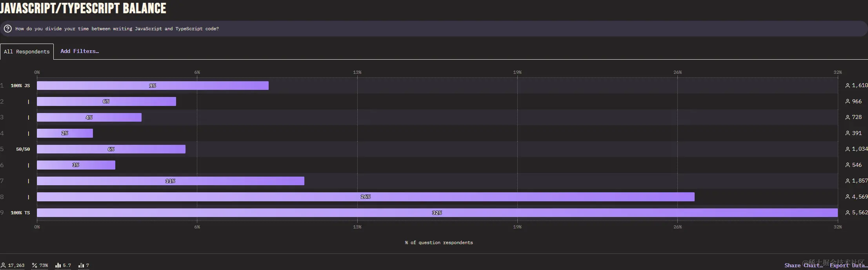Image resolution: width=868 pixels, height=270 pixels.
Task: Click the 26% bar in row 8
Action: (x=366, y=197)
